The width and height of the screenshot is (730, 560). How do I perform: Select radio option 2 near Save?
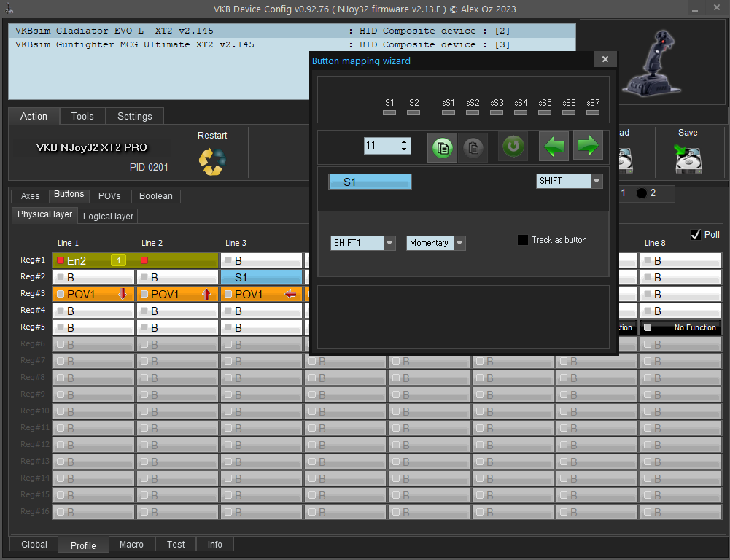(x=642, y=193)
